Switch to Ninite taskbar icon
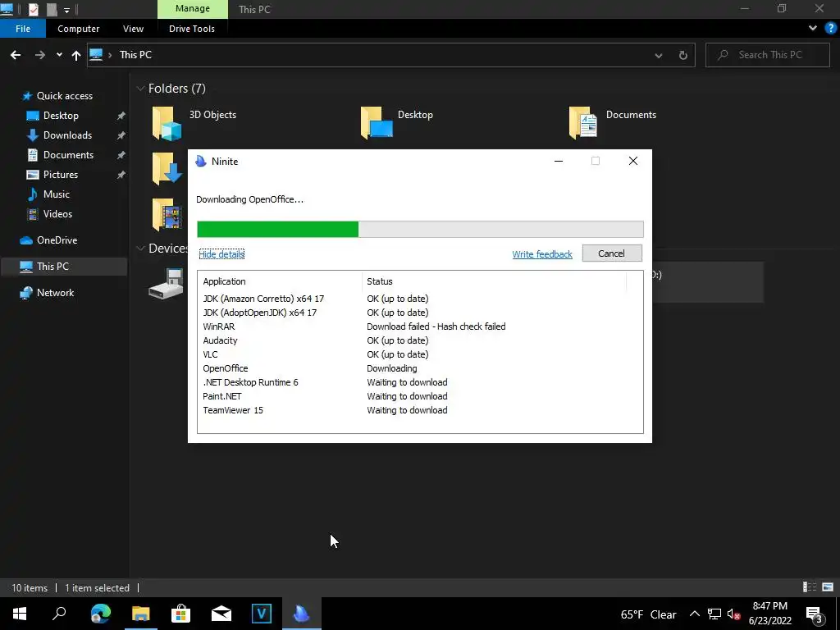This screenshot has height=630, width=840. pyautogui.click(x=302, y=614)
